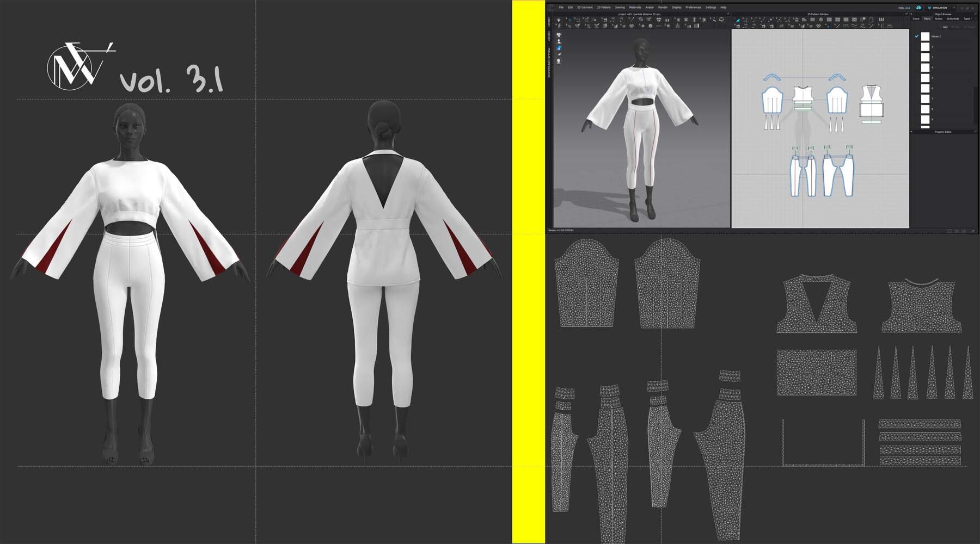Screen dimensions: 980x544
Task: Select the blouse 1 white fabric swatch
Action: coord(925,36)
